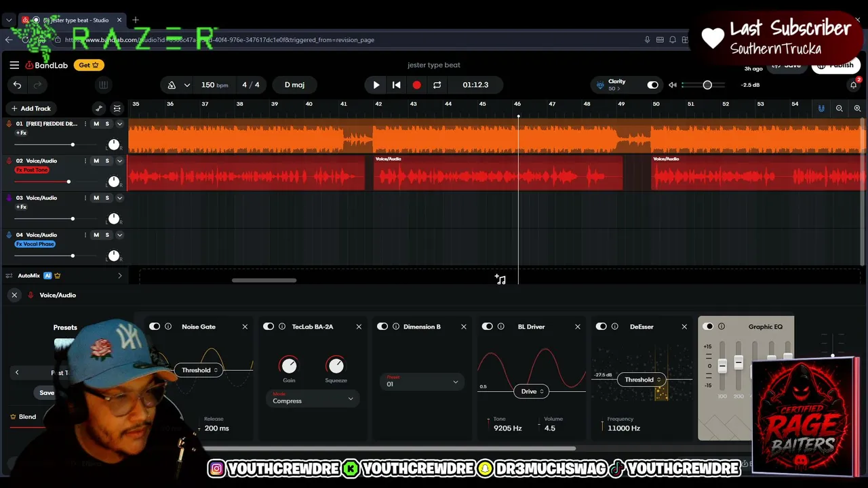Viewport: 868px width, 488px height.
Task: Bypass the DeEsser effect
Action: tap(601, 327)
